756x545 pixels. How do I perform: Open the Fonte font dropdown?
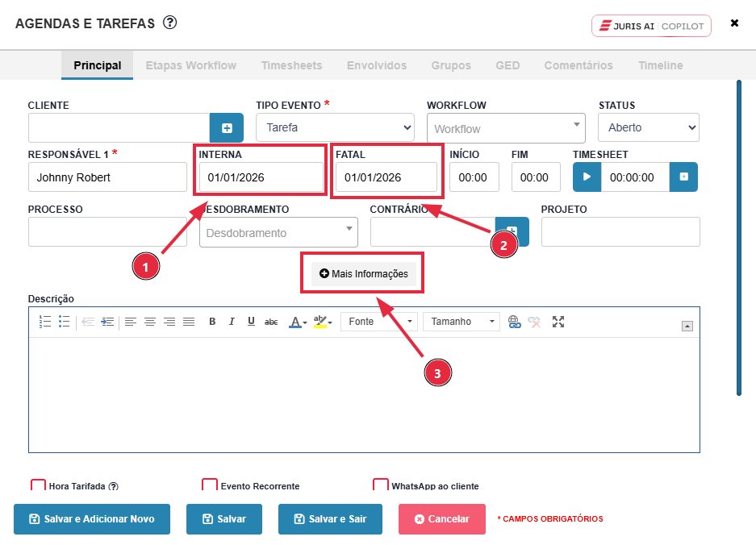[378, 322]
